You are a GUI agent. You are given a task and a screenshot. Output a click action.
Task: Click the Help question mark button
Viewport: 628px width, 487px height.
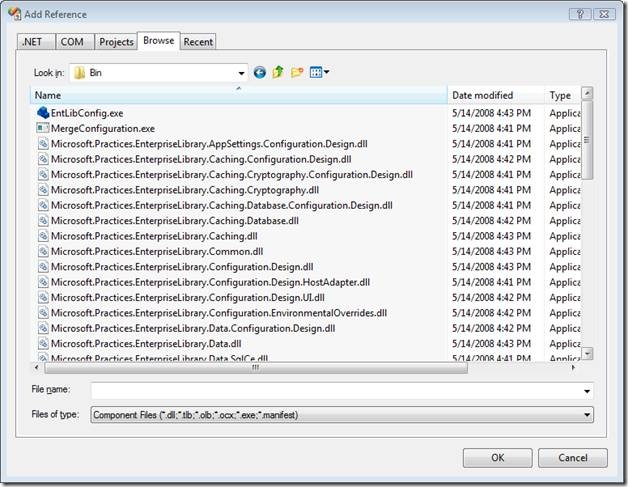pos(580,14)
